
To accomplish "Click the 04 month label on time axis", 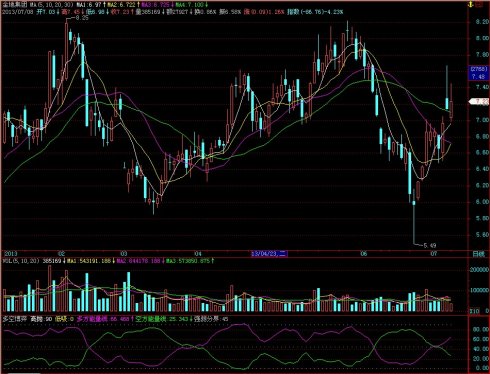I will pyautogui.click(x=198, y=254).
